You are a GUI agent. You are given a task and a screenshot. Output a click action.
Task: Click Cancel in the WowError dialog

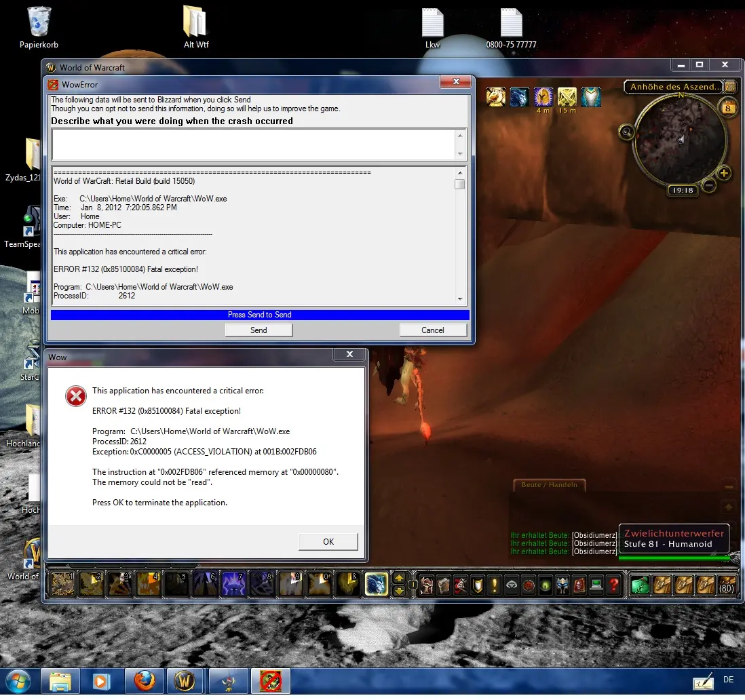coord(433,330)
